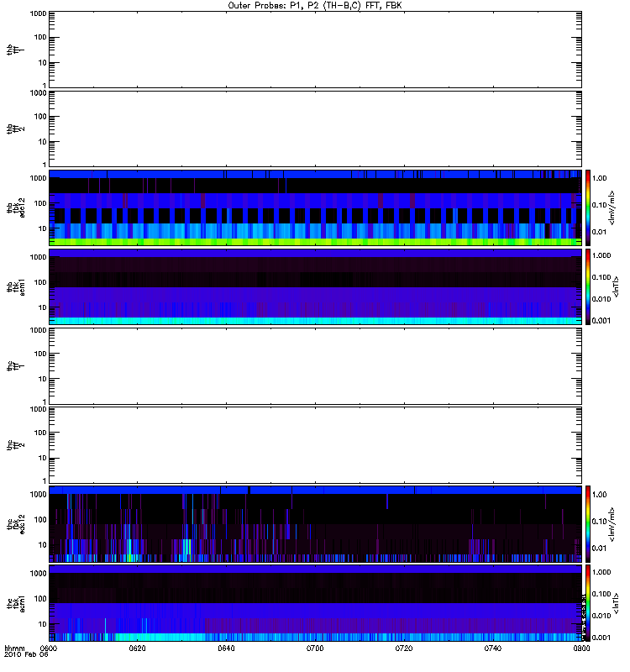Click the 1 tick label on thc fff 2 axis
The width and height of the screenshot is (630, 672).
45,480
